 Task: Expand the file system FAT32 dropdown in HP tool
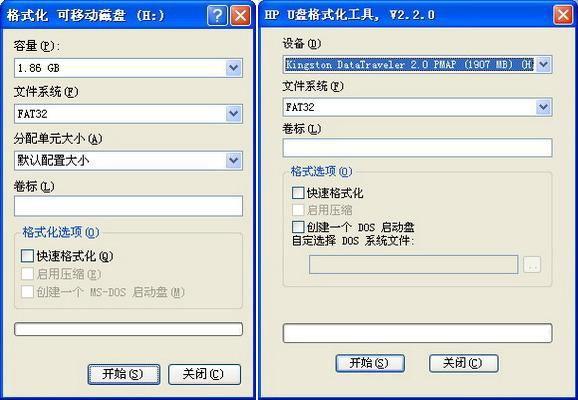click(x=543, y=107)
